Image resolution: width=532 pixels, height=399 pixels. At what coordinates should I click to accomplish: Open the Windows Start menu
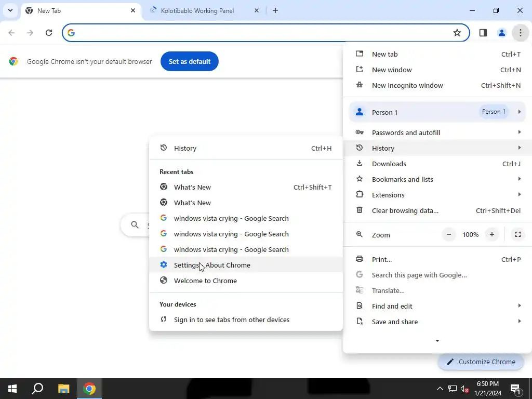12,389
